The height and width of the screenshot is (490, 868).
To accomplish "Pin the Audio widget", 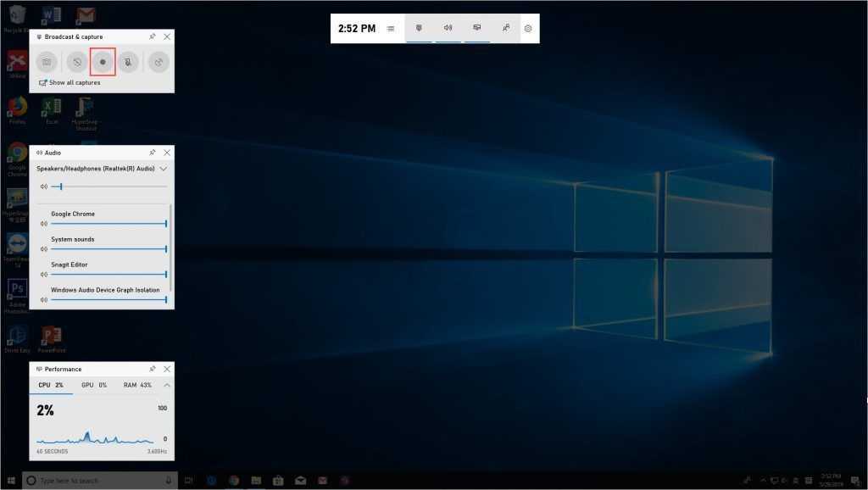I will tap(152, 153).
